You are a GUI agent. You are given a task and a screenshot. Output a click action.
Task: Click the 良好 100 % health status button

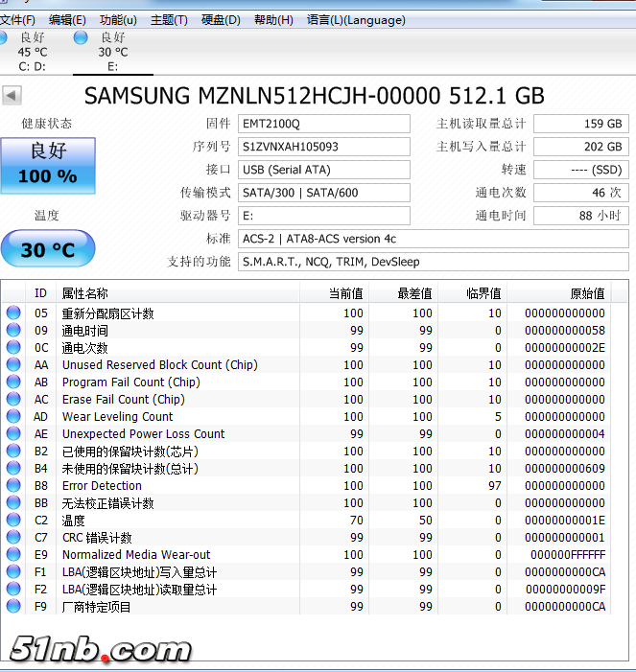point(48,165)
